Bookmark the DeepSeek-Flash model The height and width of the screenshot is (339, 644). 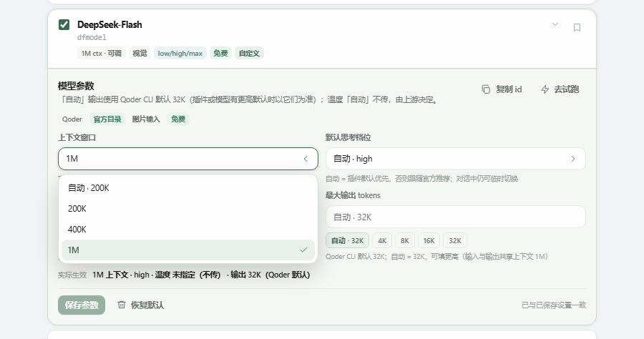pos(577,27)
